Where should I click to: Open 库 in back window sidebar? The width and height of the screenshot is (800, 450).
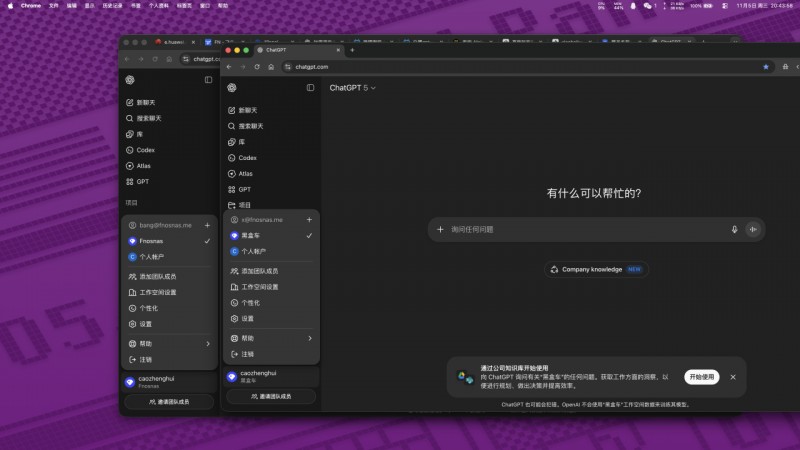169,134
